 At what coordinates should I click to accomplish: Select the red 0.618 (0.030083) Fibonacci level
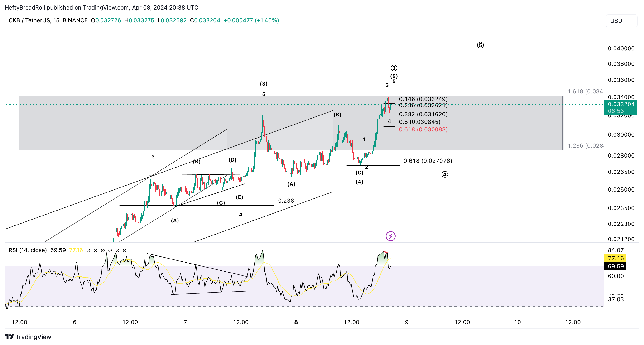click(x=423, y=129)
